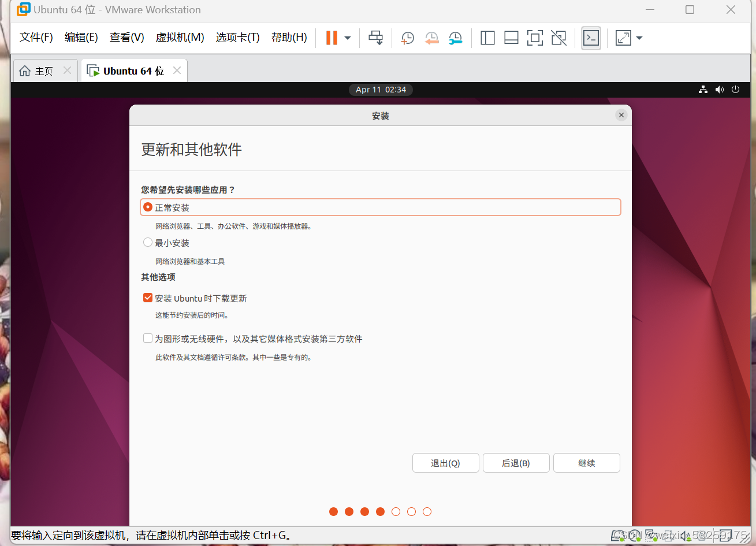
Task: Click the 继续 button
Action: (587, 463)
